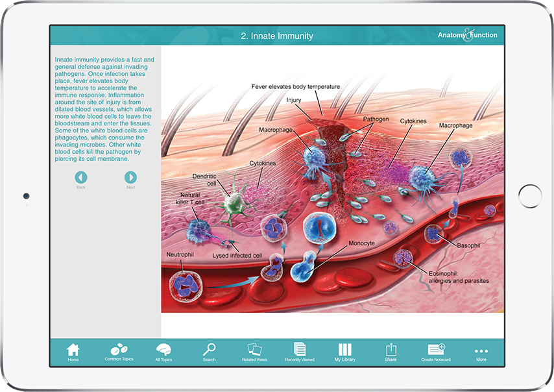This screenshot has width=554, height=392.
Task: Select the Neutrophil label
Action: pyautogui.click(x=180, y=254)
